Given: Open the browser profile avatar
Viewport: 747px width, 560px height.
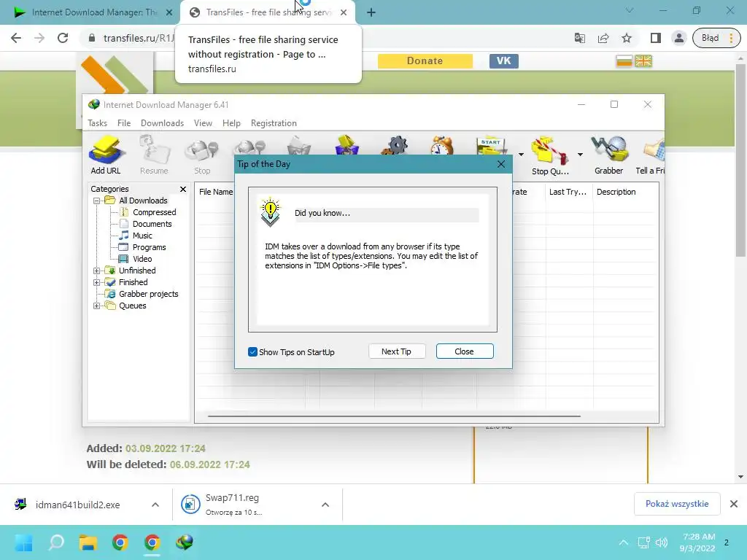Looking at the screenshot, I should coord(679,38).
